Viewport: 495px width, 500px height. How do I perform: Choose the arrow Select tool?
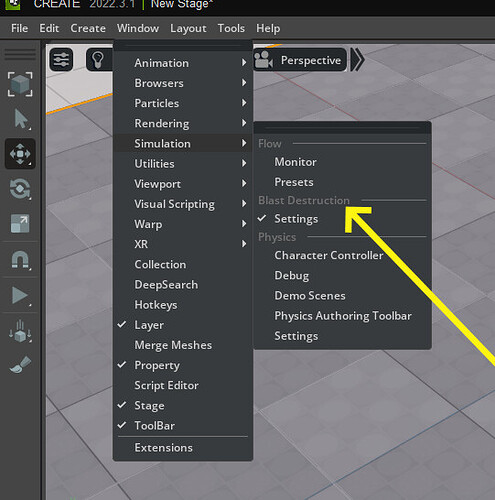[21, 119]
